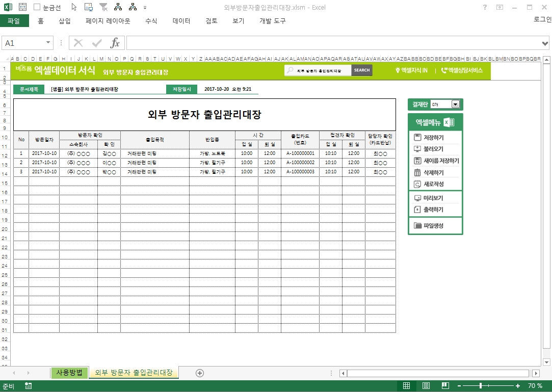Click the confirm entry checkmark icon
Image resolution: width=552 pixels, height=392 pixels.
click(x=96, y=43)
